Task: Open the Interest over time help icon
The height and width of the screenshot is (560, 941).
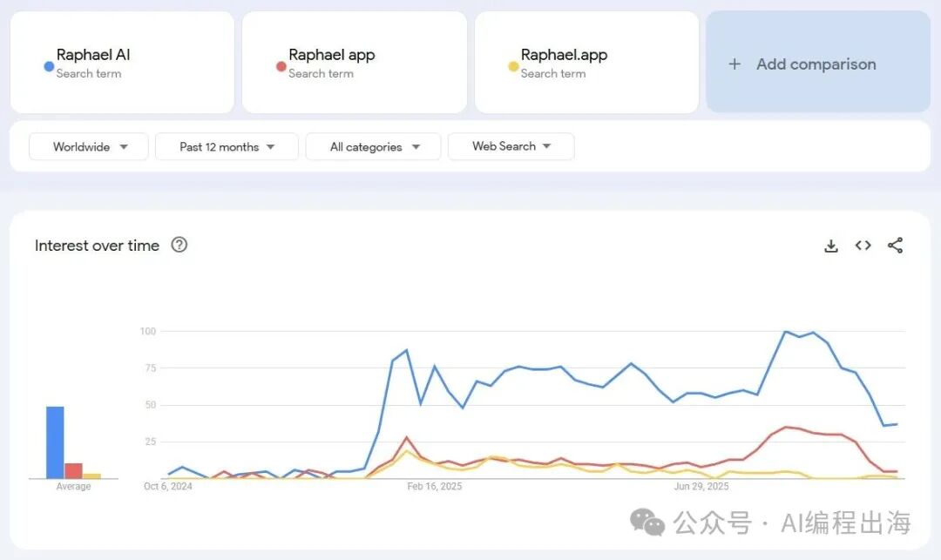Action: coord(179,245)
